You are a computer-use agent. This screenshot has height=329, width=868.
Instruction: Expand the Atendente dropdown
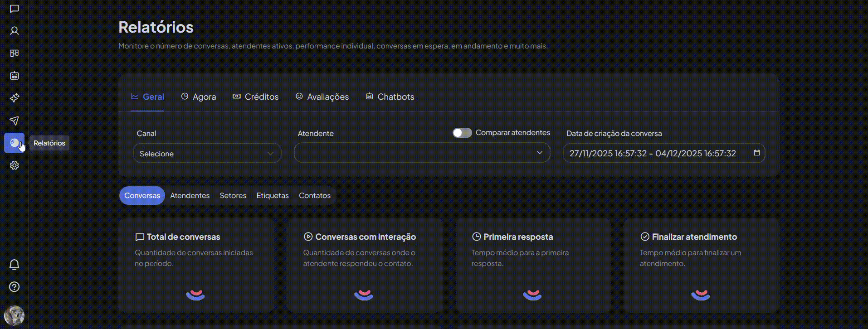(x=422, y=153)
